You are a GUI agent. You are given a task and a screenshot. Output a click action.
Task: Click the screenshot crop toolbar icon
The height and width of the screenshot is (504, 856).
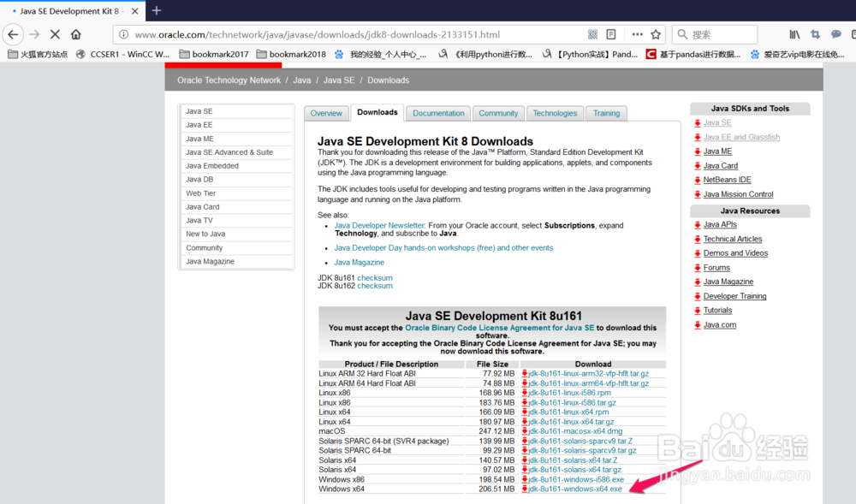[x=816, y=34]
